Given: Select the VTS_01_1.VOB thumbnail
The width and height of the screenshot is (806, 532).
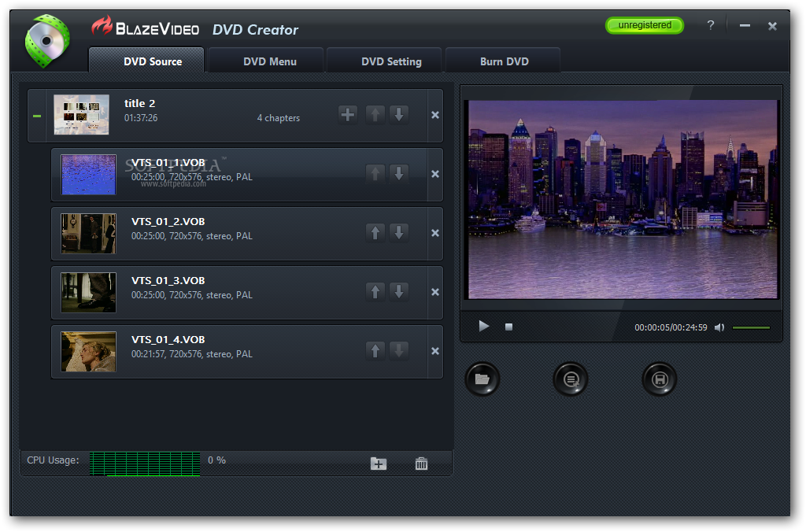Looking at the screenshot, I should click(88, 174).
